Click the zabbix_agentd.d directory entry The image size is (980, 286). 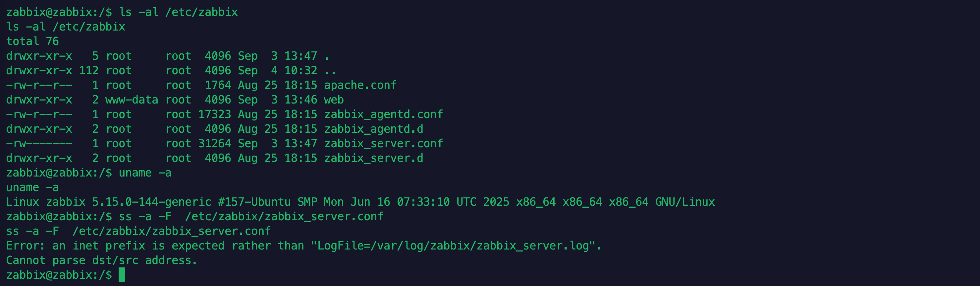[x=373, y=129]
